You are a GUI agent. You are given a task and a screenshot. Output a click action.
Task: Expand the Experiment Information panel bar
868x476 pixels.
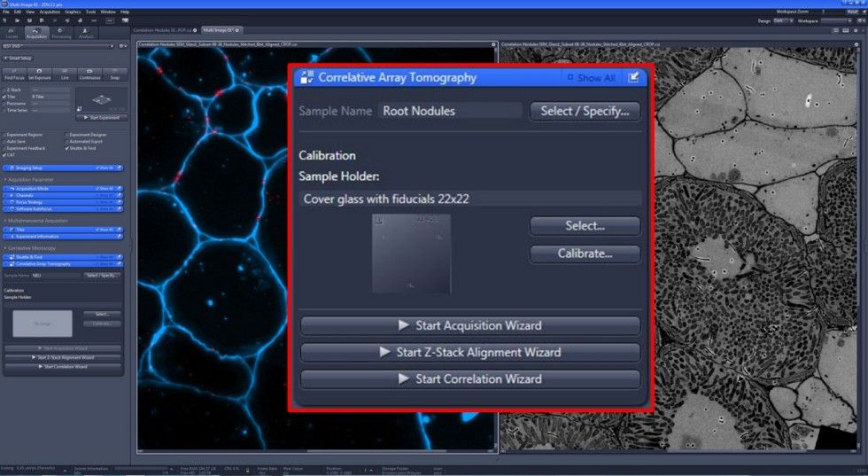coord(63,237)
